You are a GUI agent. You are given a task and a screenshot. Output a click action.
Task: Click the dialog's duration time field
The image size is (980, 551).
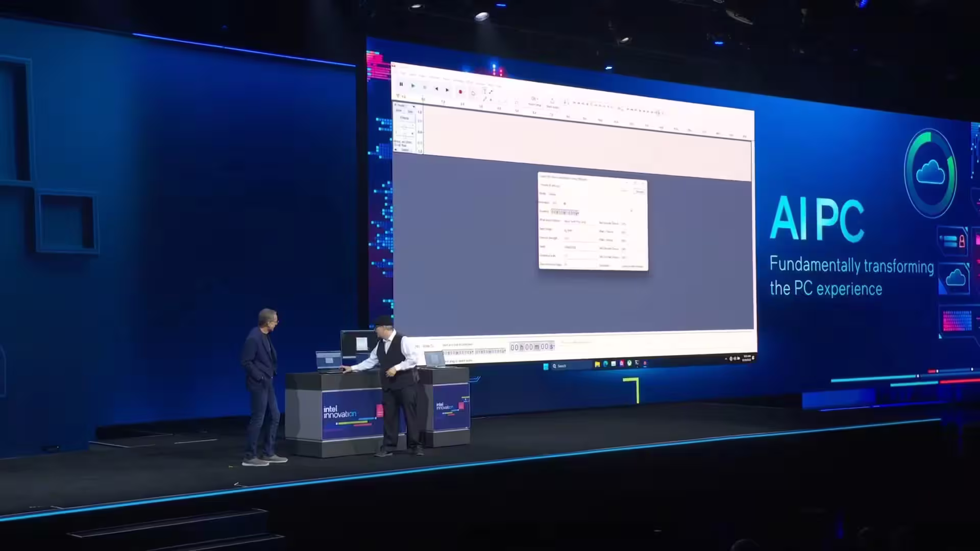565,212
